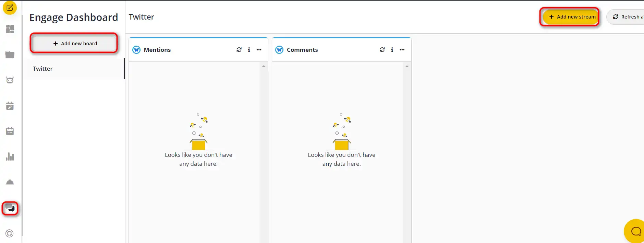Open the bar chart analytics icon
Screen dimensions: 644x243
pyautogui.click(x=10, y=157)
